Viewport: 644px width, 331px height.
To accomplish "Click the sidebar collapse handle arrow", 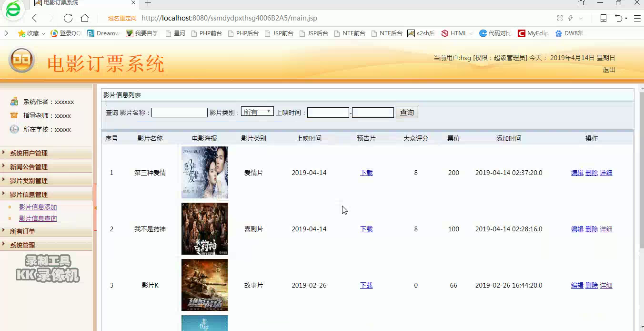I will (x=95, y=207).
